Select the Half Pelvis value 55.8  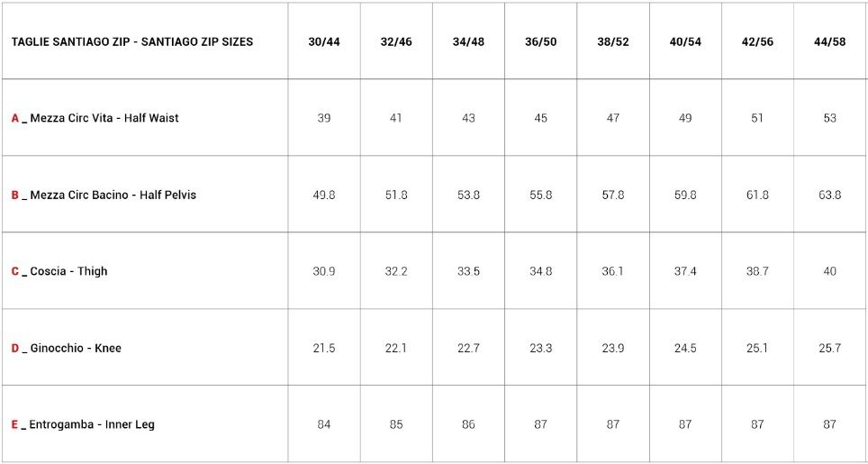540,195
